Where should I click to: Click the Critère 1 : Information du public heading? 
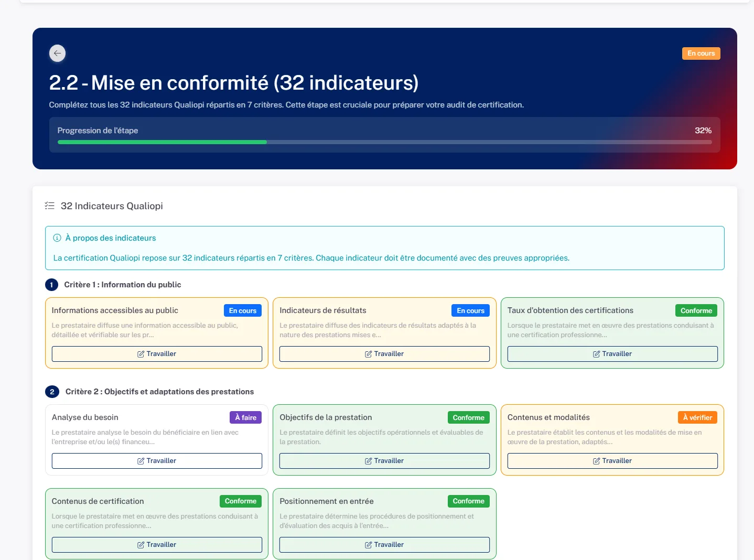(123, 285)
